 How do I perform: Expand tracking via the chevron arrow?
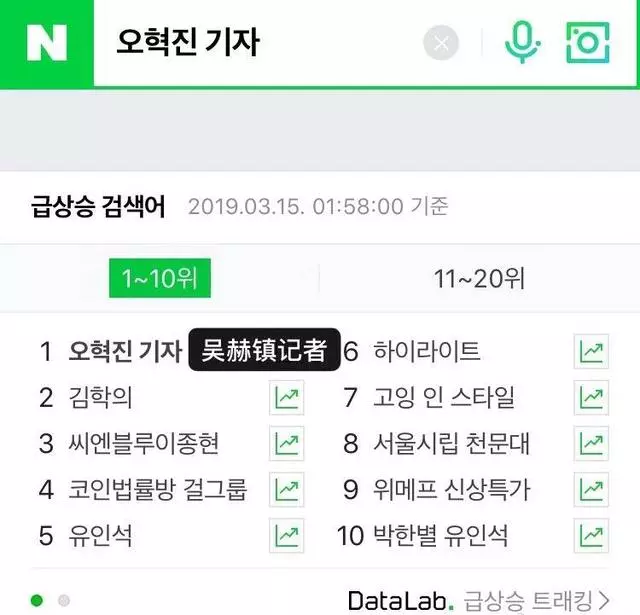pos(604,601)
